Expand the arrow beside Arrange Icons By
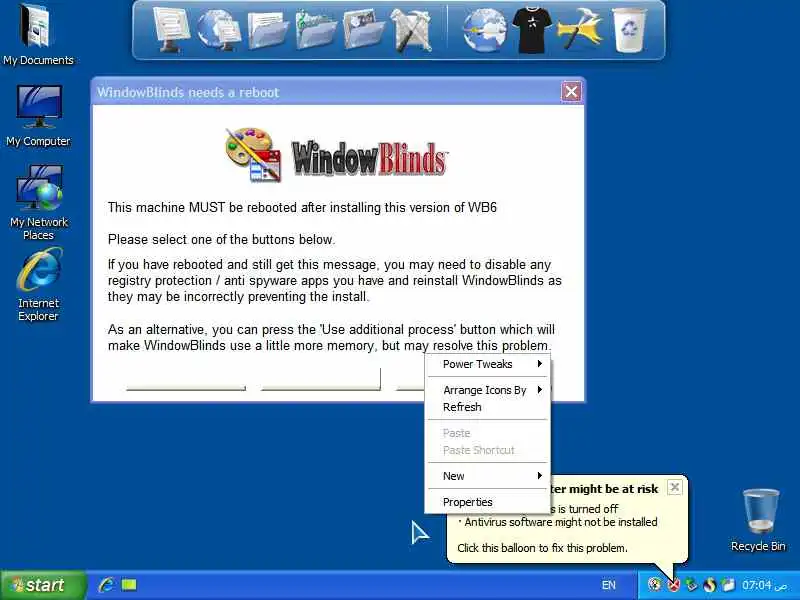800x600 pixels. [x=539, y=390]
